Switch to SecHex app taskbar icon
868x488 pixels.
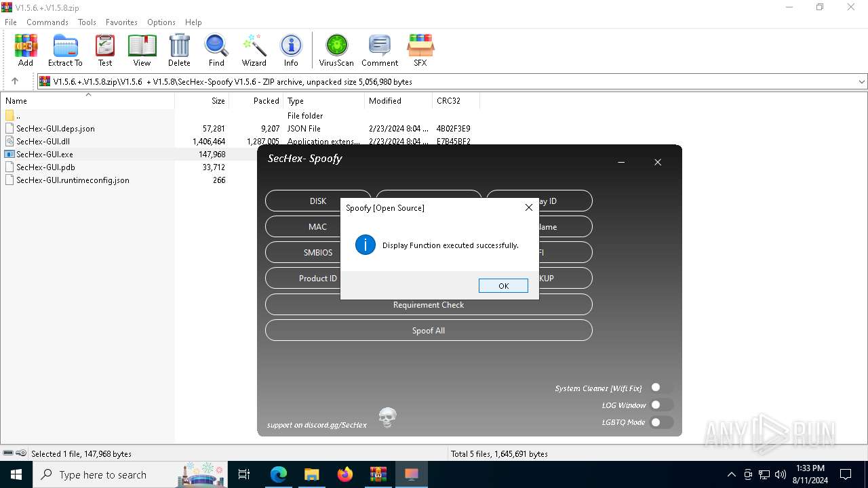412,474
